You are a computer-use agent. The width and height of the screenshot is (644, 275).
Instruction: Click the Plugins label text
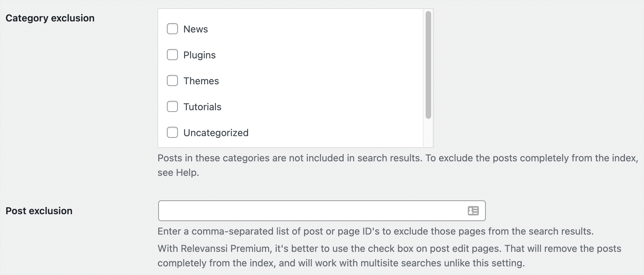(x=200, y=55)
